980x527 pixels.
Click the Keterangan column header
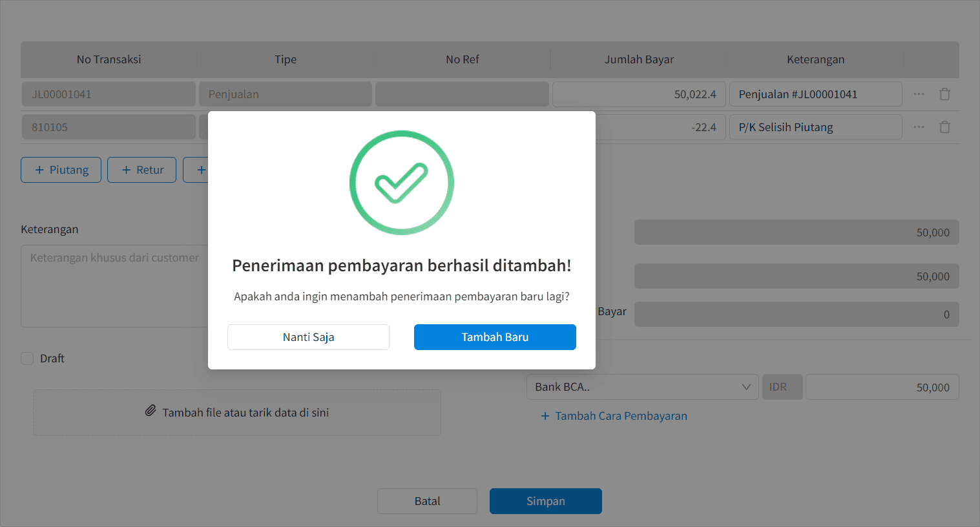pyautogui.click(x=815, y=59)
